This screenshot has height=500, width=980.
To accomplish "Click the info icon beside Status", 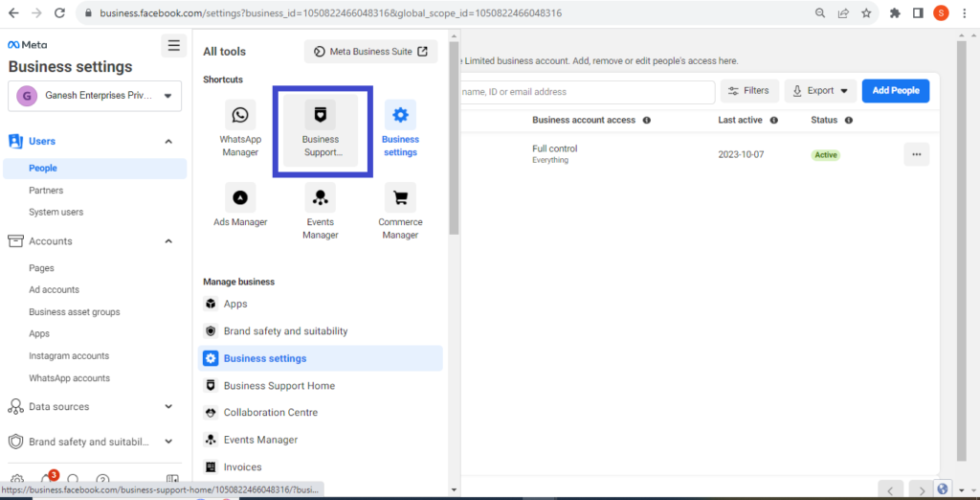I will (848, 120).
